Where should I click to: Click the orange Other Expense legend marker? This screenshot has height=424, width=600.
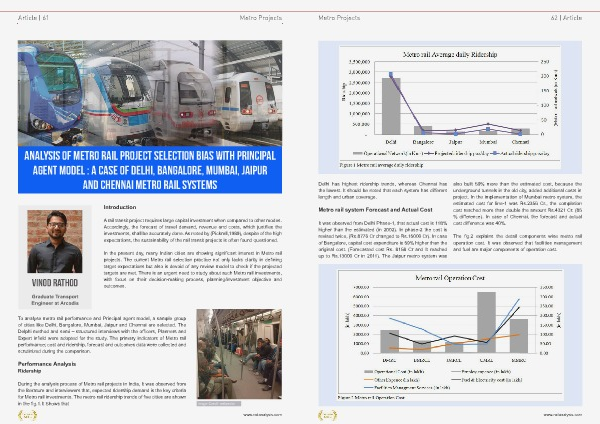point(368,380)
